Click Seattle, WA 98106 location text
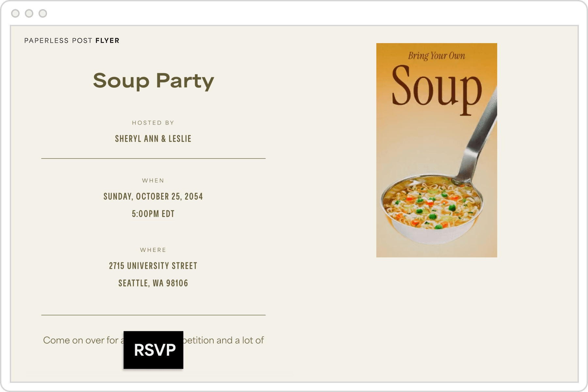This screenshot has width=588, height=392. pos(153,284)
